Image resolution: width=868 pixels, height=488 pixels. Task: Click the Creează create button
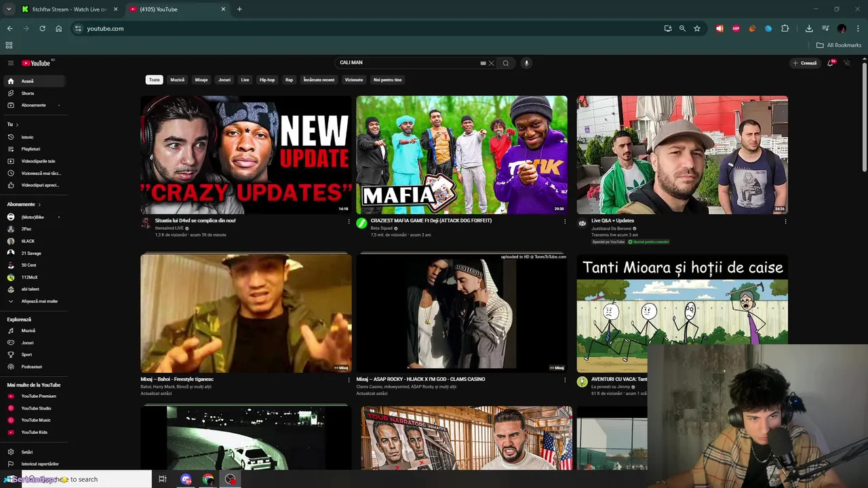click(805, 63)
